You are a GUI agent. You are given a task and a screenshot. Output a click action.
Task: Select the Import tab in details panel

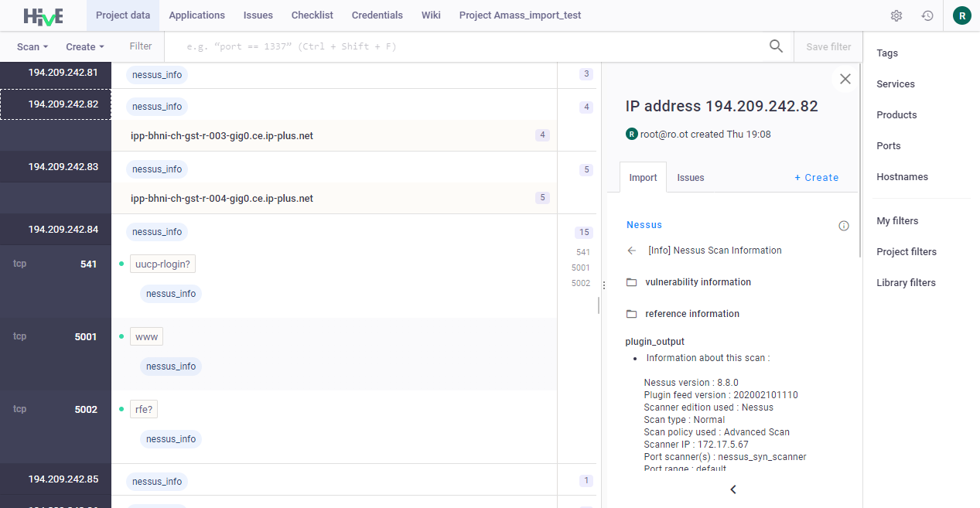[644, 177]
